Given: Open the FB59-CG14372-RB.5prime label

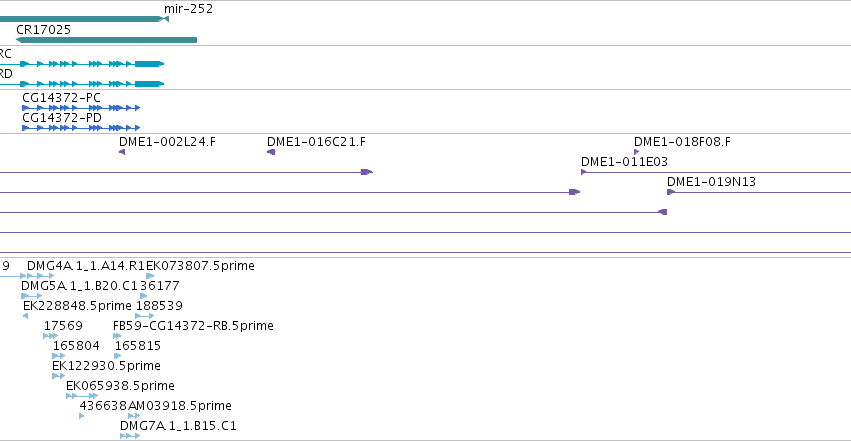Looking at the screenshot, I should tap(193, 325).
